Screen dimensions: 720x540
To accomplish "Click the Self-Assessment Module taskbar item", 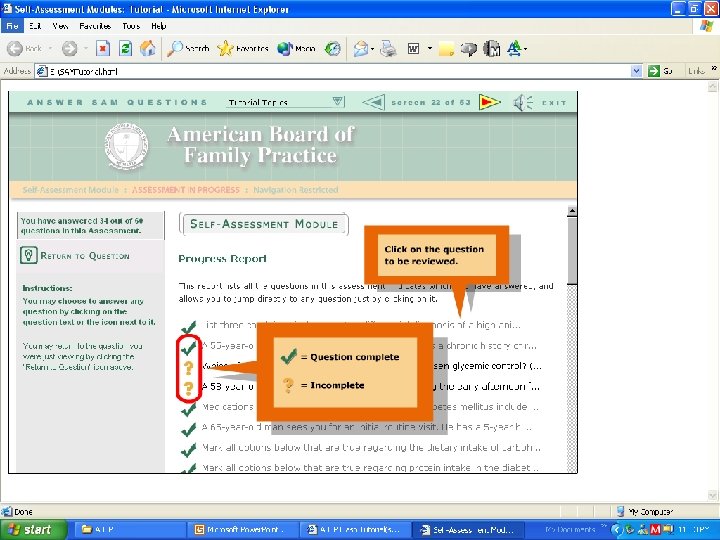I will pyautogui.click(x=467, y=529).
